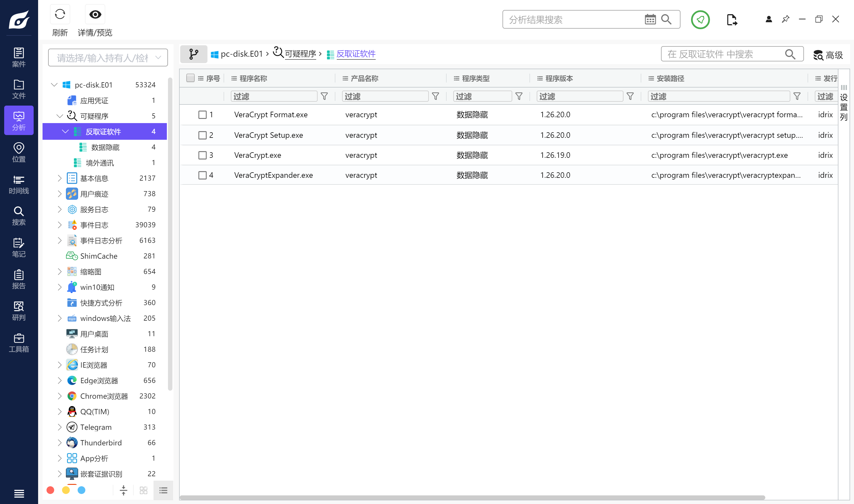The width and height of the screenshot is (854, 504).
Task: Click the user account icon
Action: click(x=769, y=19)
